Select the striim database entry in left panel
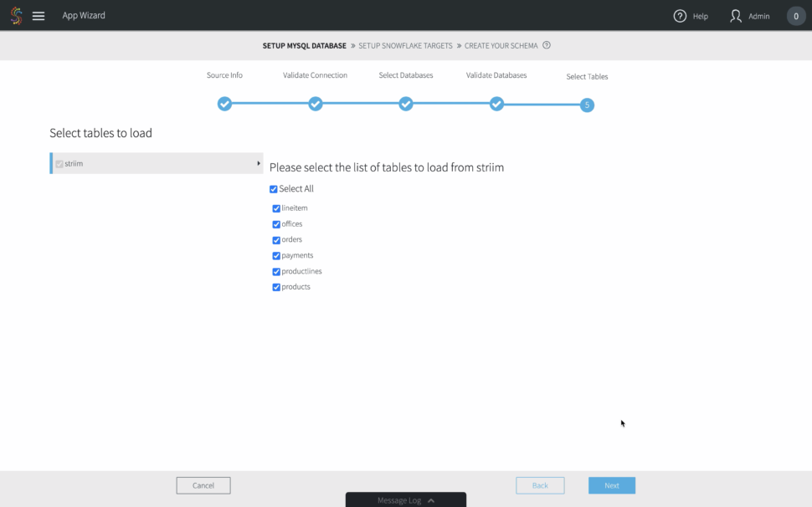This screenshot has height=507, width=812. [74, 163]
